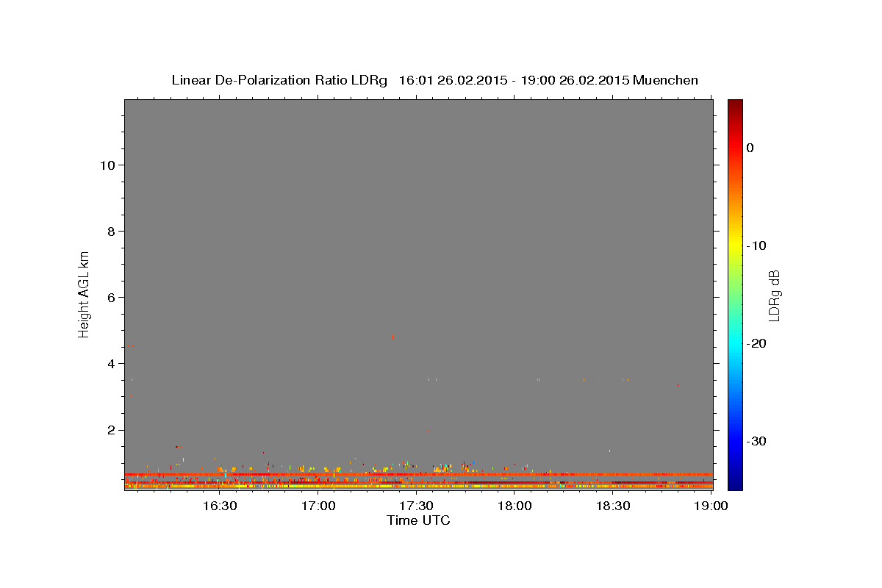Click the '16:01 26.02.2015' start date in the title
The image size is (882, 588).
coord(452,80)
